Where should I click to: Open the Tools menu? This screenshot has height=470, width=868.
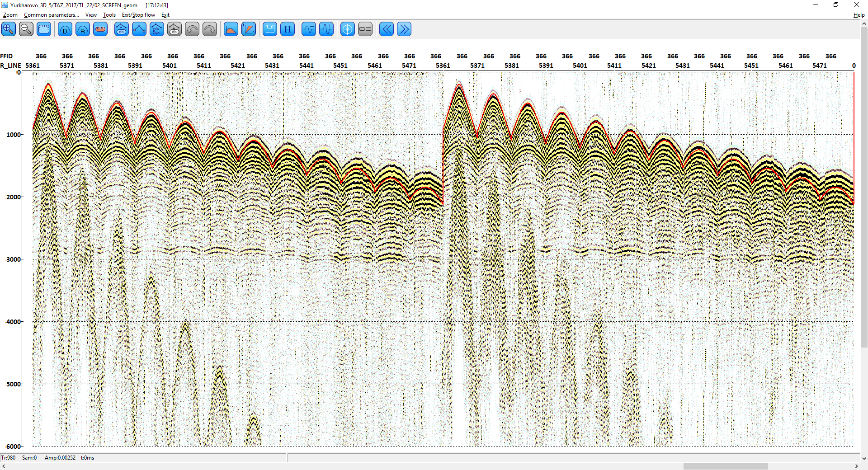109,15
